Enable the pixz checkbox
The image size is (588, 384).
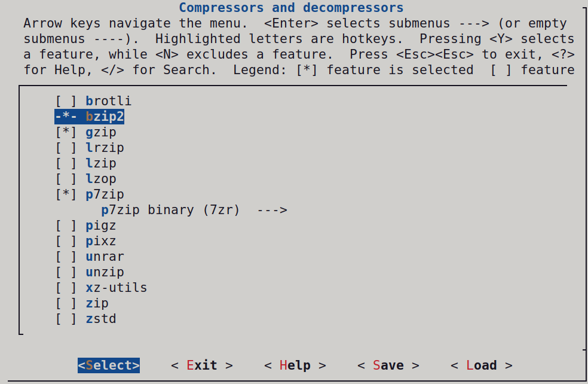[x=66, y=241]
